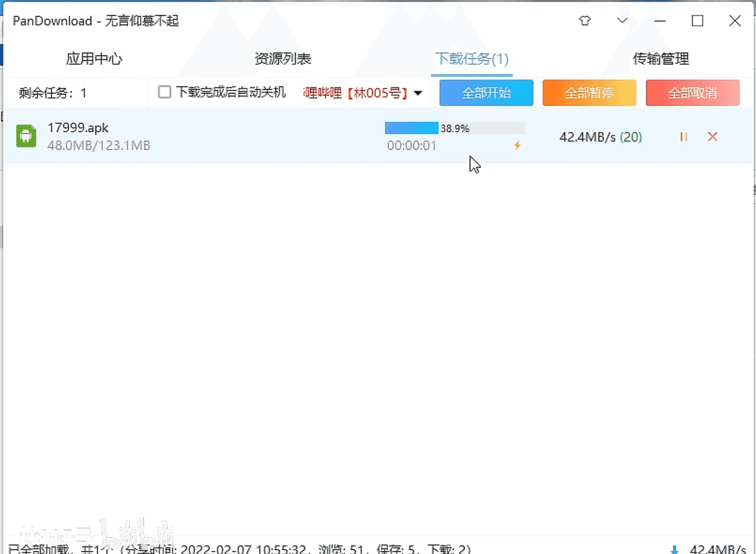Click the lightning acceleration icon

[517, 145]
